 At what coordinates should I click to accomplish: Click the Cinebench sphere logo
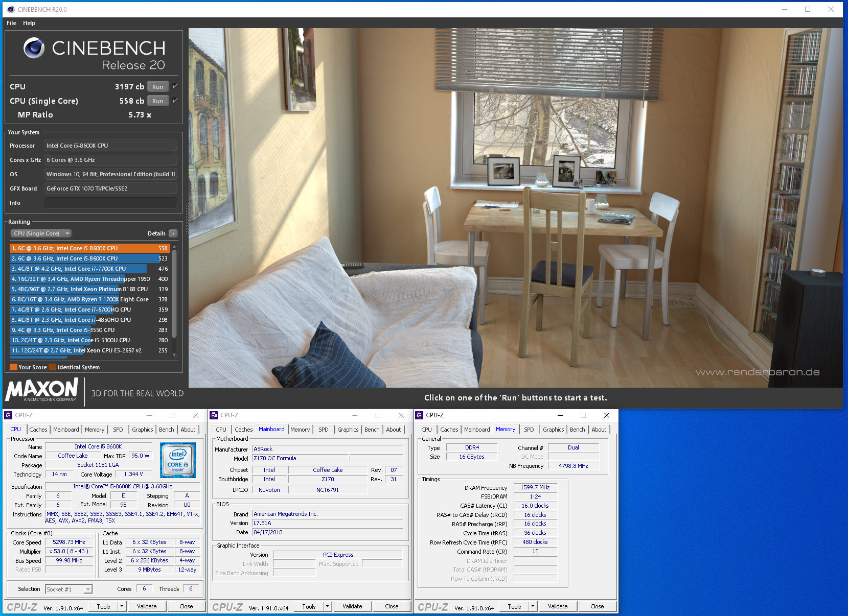pos(34,48)
